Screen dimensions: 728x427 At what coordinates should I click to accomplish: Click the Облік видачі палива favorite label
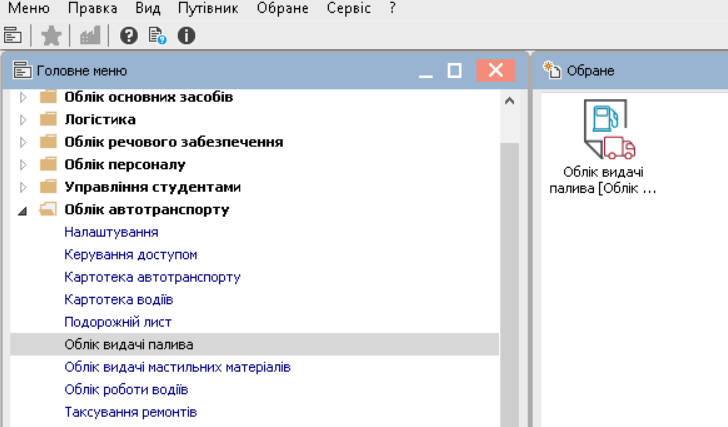603,180
